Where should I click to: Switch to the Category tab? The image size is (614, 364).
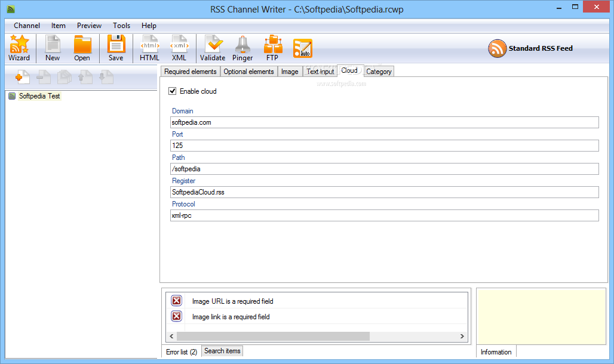379,72
